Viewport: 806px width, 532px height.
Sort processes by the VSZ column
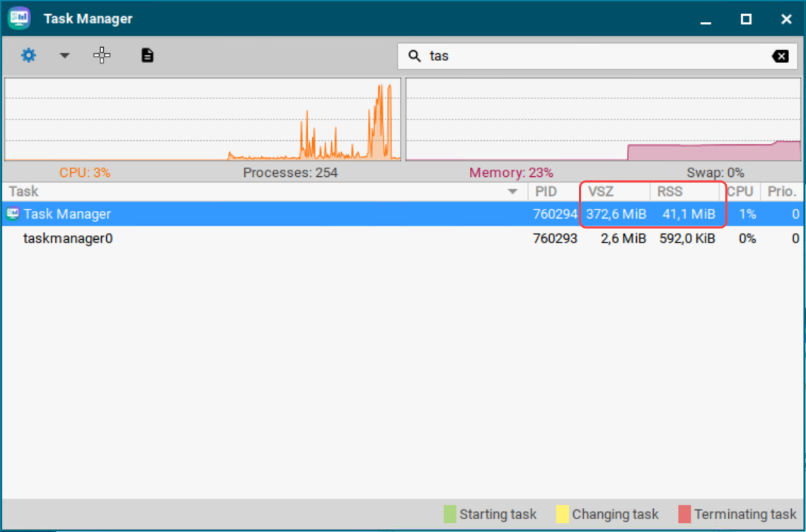click(602, 191)
